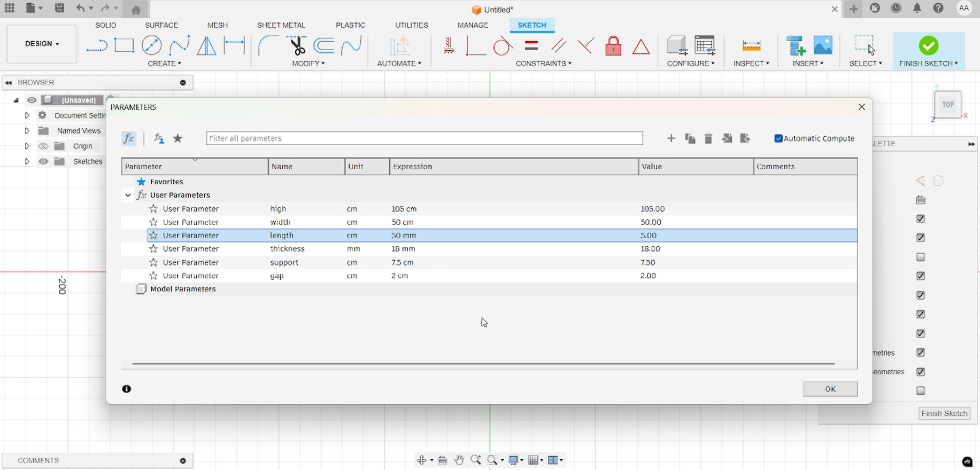This screenshot has height=470, width=980.
Task: Select the 2-Point Rectangle tool
Action: [124, 45]
